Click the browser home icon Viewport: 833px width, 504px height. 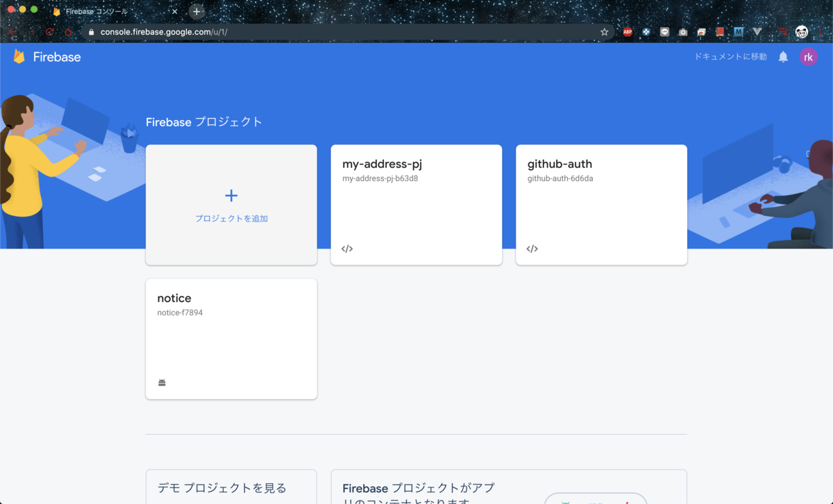(68, 32)
